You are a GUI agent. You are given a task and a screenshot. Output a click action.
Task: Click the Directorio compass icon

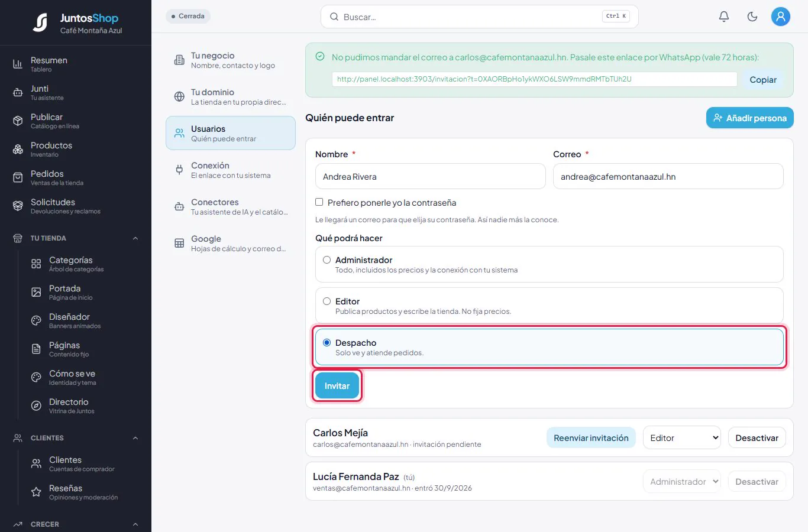(36, 406)
